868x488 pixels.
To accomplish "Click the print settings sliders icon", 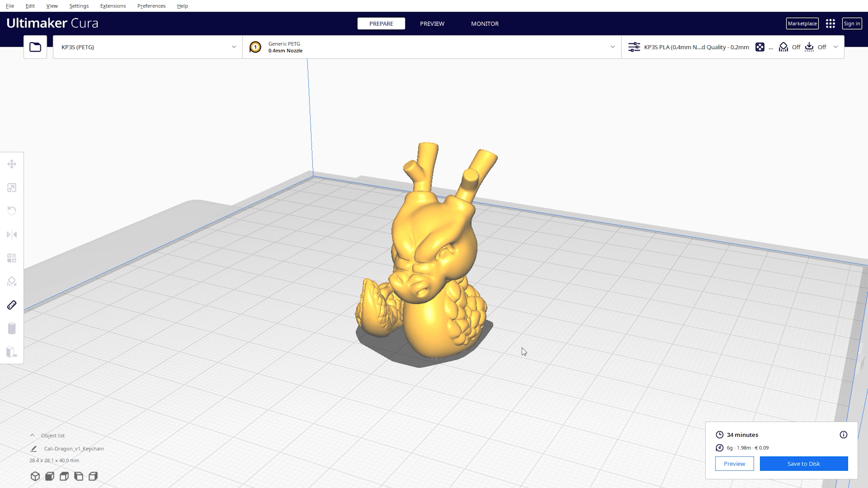I will coord(634,47).
